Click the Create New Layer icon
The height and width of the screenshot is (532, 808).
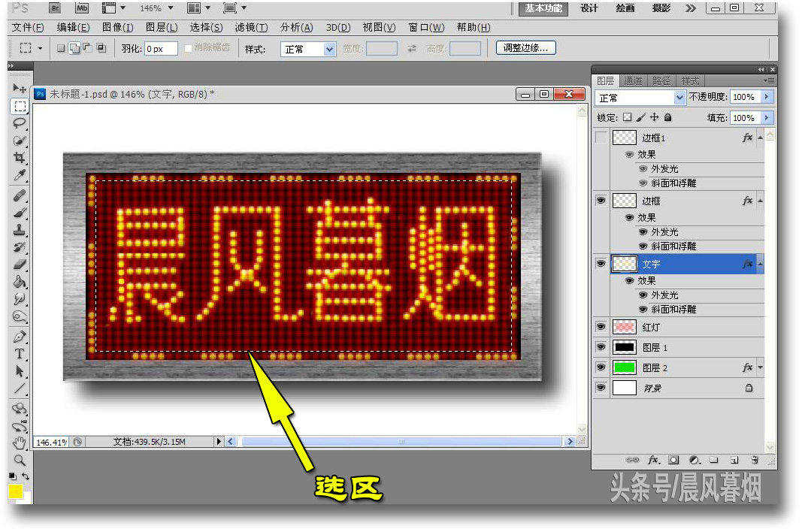733,460
